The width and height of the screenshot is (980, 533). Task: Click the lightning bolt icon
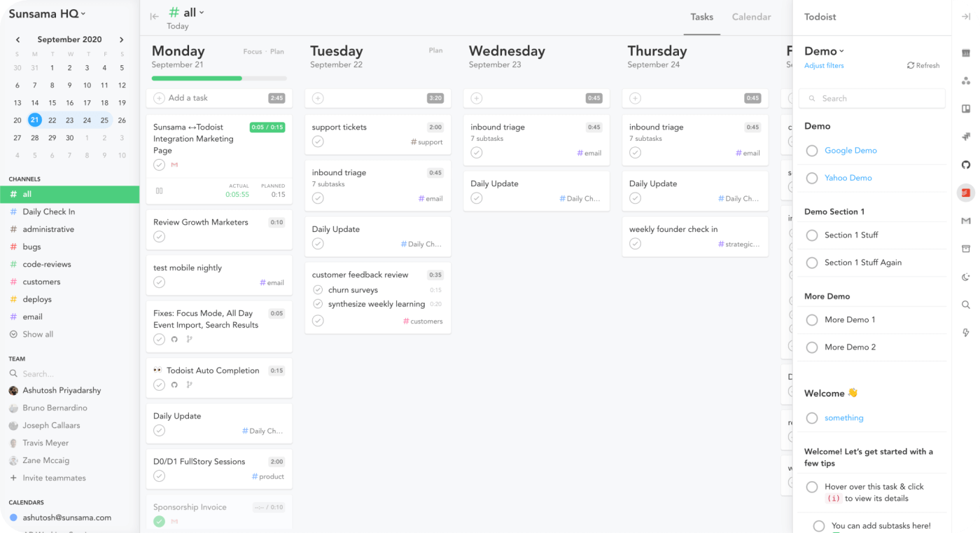[x=966, y=333]
